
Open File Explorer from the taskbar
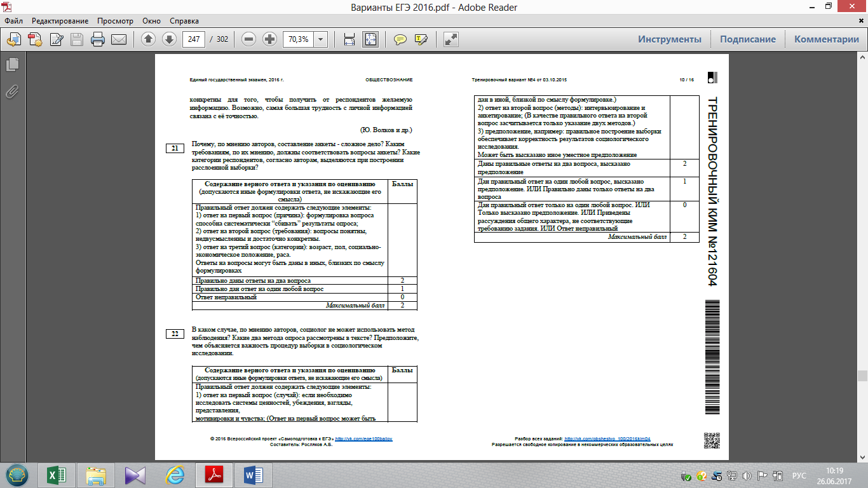tap(97, 475)
